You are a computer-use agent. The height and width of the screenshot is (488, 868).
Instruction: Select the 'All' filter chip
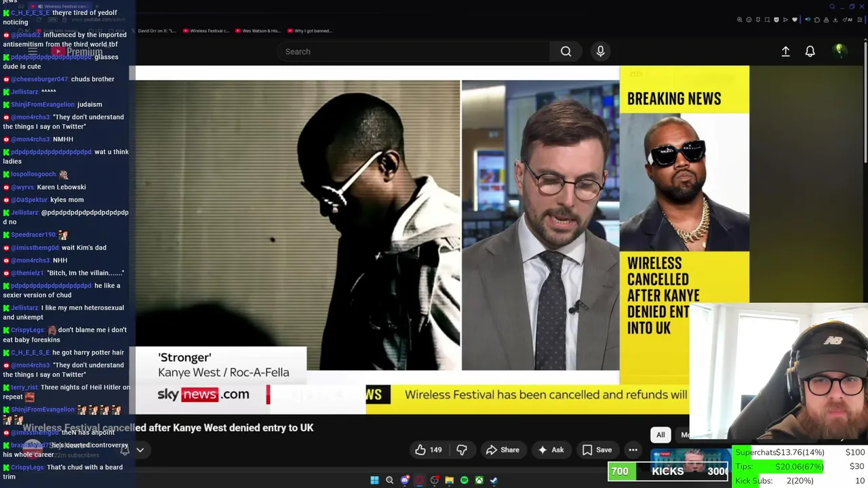coord(660,435)
